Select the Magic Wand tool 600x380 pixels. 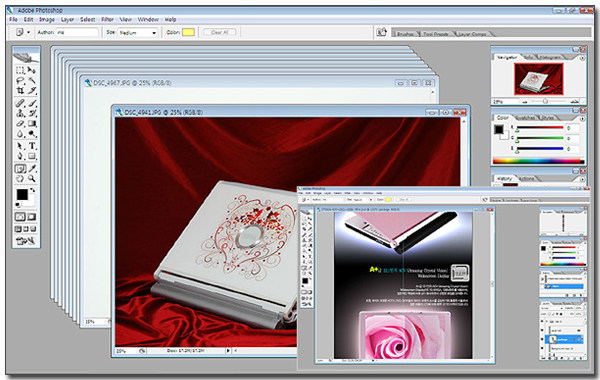32,81
